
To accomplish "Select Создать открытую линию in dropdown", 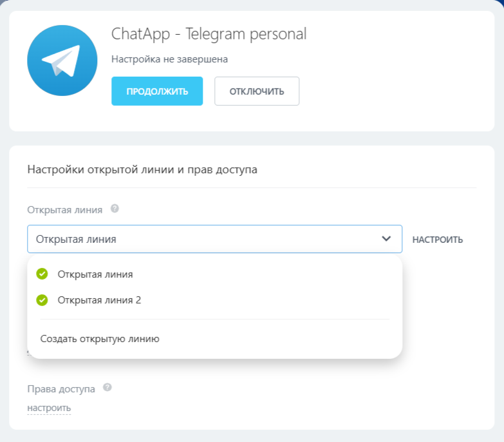I will (100, 338).
